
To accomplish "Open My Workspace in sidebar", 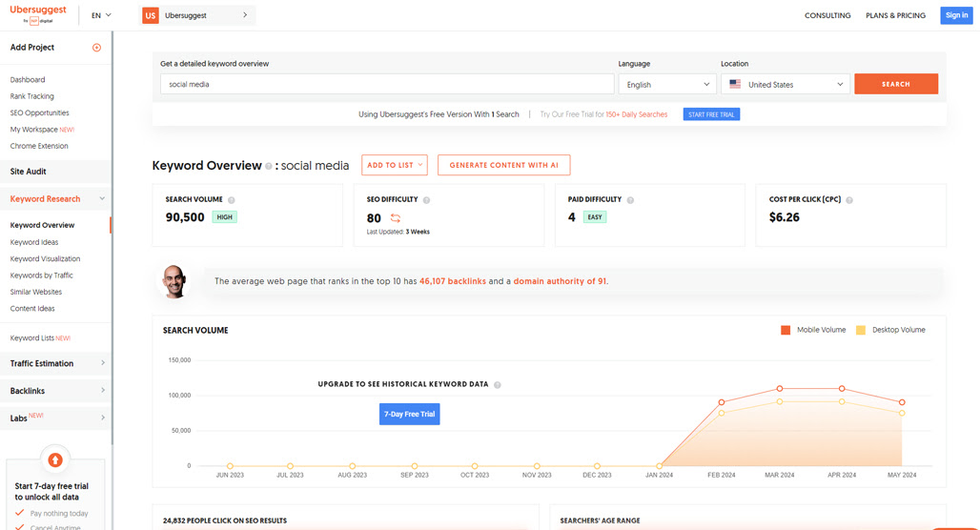I will [42, 130].
